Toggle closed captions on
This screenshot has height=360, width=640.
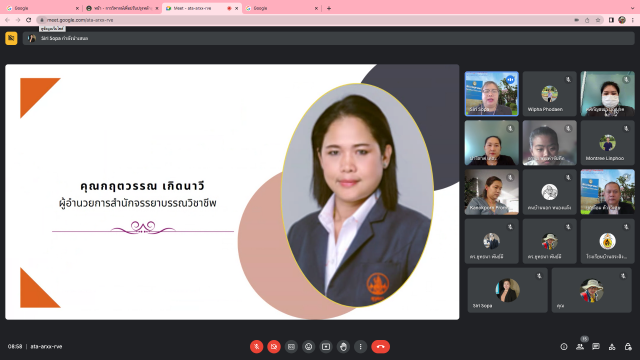click(291, 347)
